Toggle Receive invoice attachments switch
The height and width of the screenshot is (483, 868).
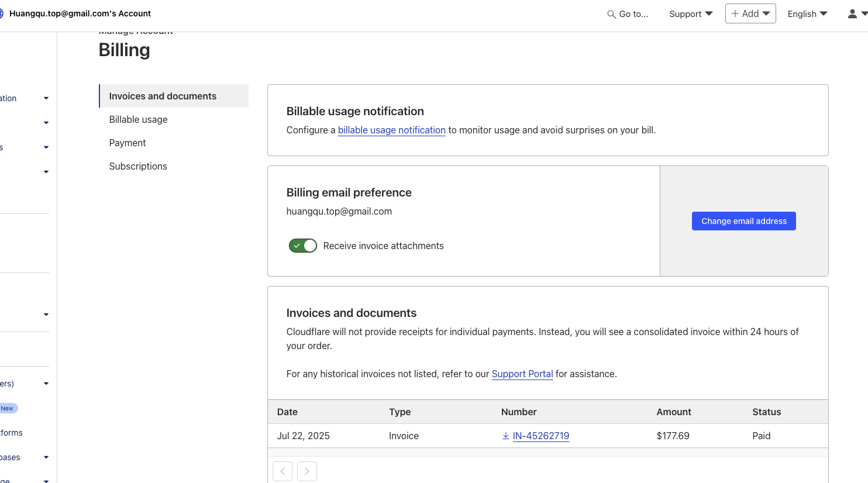[x=302, y=246]
